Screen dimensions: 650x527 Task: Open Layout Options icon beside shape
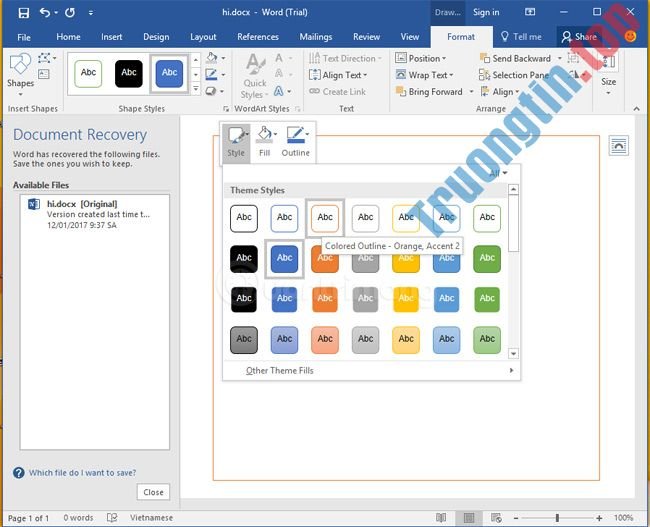pos(618,146)
